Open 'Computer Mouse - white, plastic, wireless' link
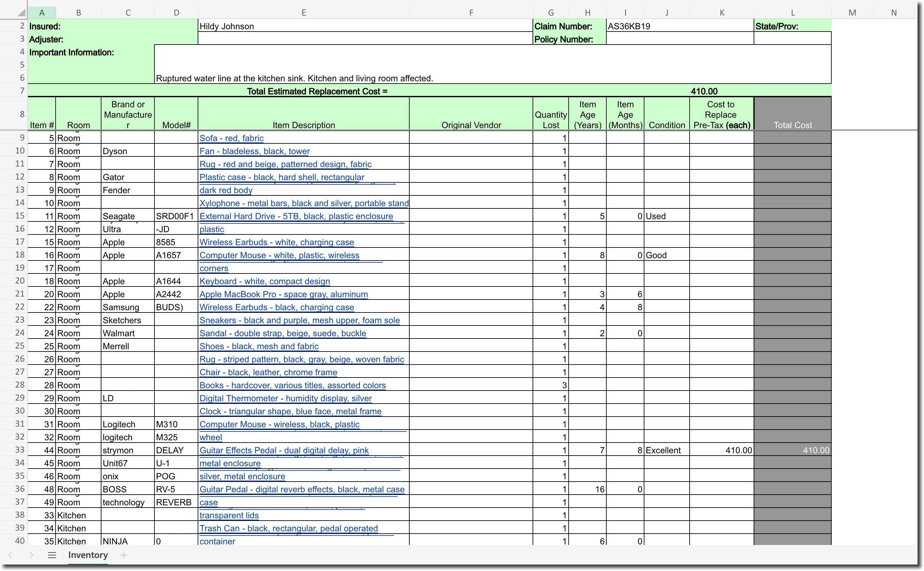Image resolution: width=924 pixels, height=571 pixels. (x=279, y=255)
